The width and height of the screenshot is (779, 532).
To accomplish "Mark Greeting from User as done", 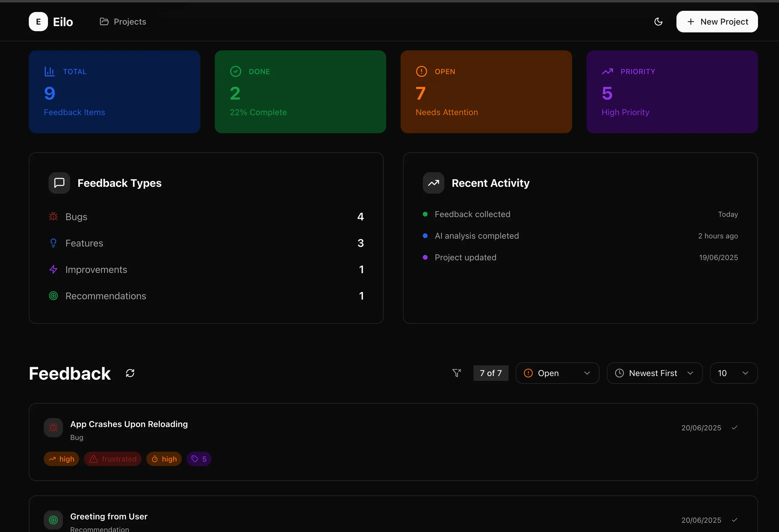I will 734,520.
